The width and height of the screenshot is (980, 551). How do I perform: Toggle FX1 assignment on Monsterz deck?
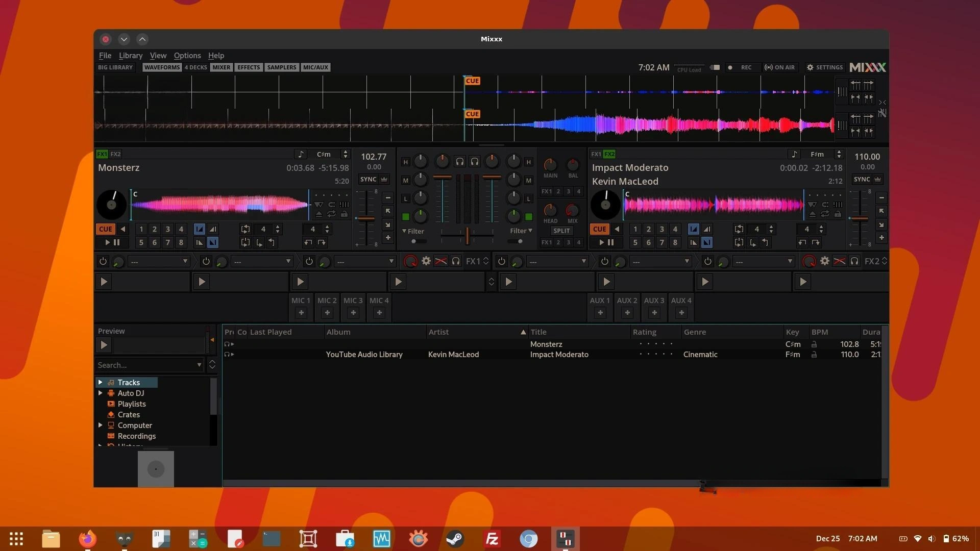(x=102, y=154)
